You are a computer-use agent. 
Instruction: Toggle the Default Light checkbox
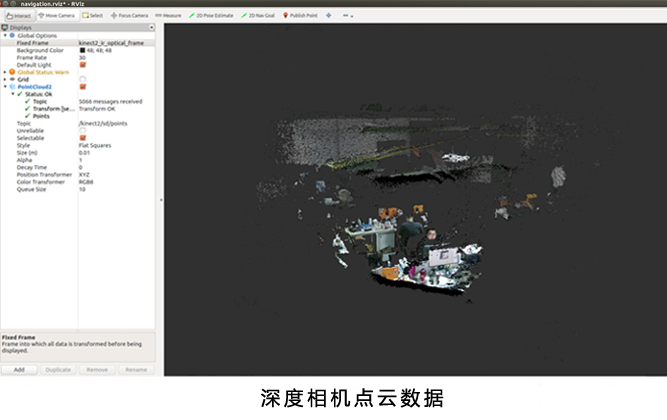click(83, 64)
